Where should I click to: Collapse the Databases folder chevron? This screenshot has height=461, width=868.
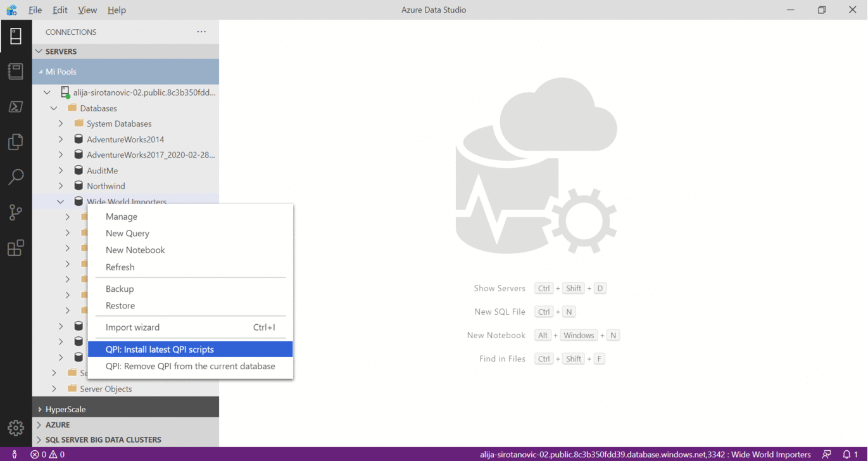54,108
